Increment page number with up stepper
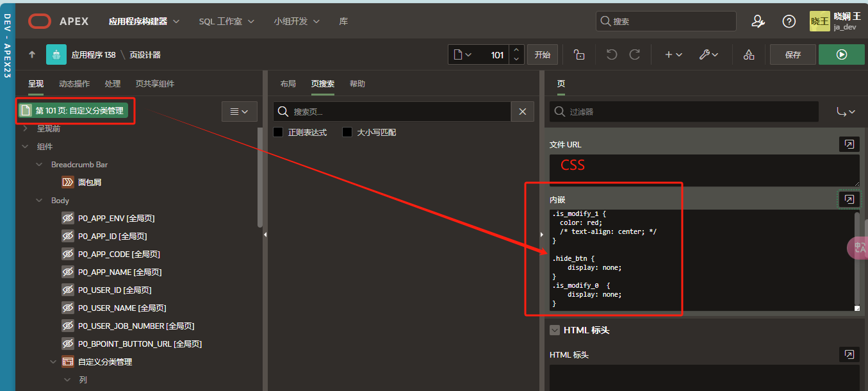The image size is (868, 391). (x=516, y=50)
